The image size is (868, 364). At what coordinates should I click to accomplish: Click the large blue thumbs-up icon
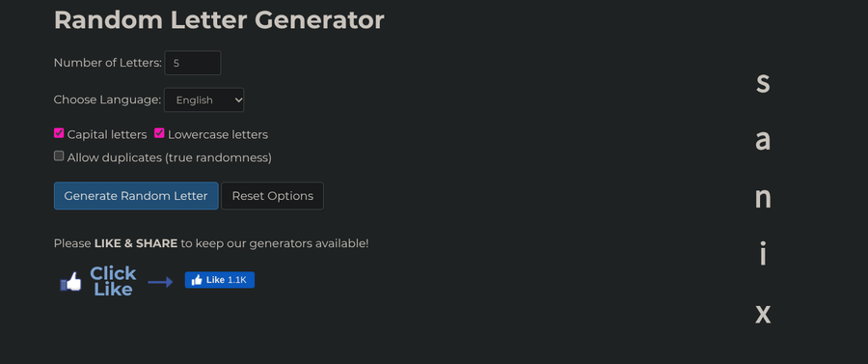click(x=70, y=282)
